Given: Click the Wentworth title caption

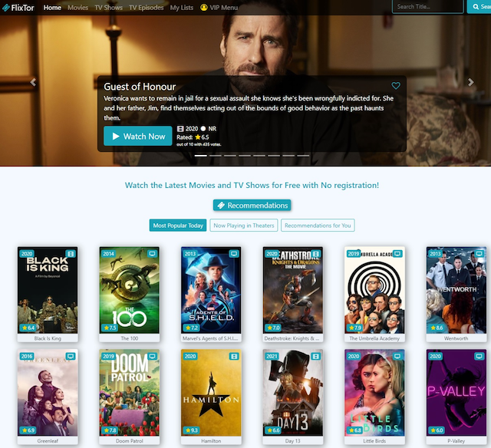Looking at the screenshot, I should coord(456,338).
